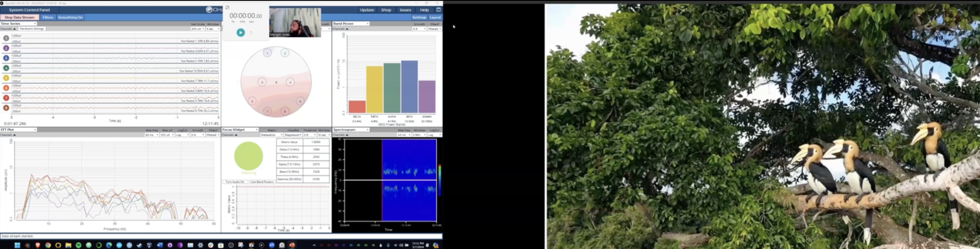Start the floating timer with play button
The image size is (980, 249).
[241, 33]
